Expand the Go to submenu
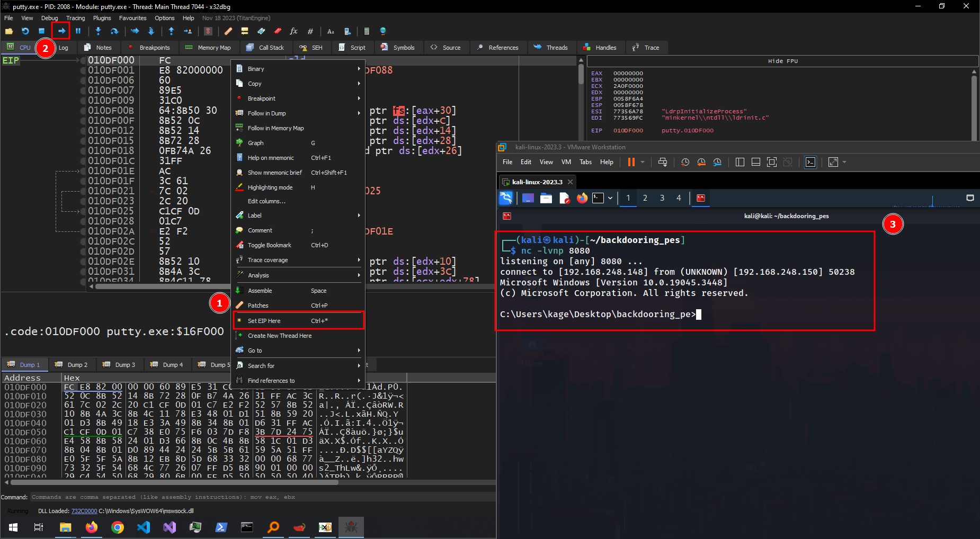 click(299, 351)
